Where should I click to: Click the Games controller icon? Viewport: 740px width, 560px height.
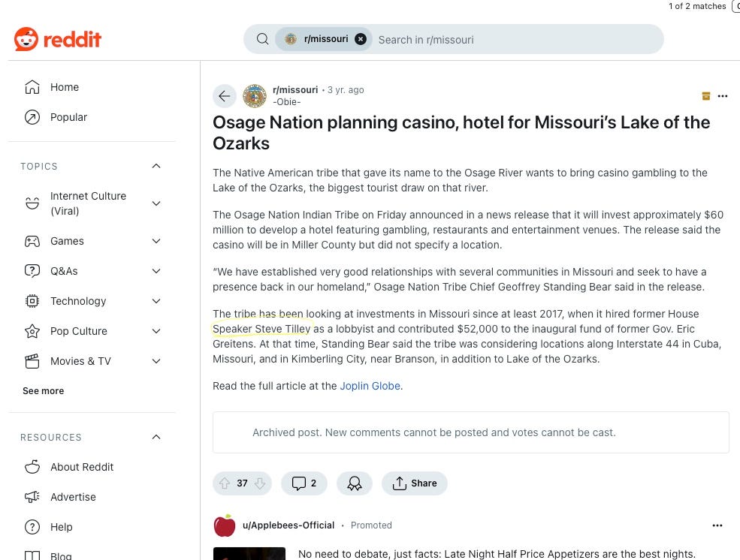(x=32, y=242)
